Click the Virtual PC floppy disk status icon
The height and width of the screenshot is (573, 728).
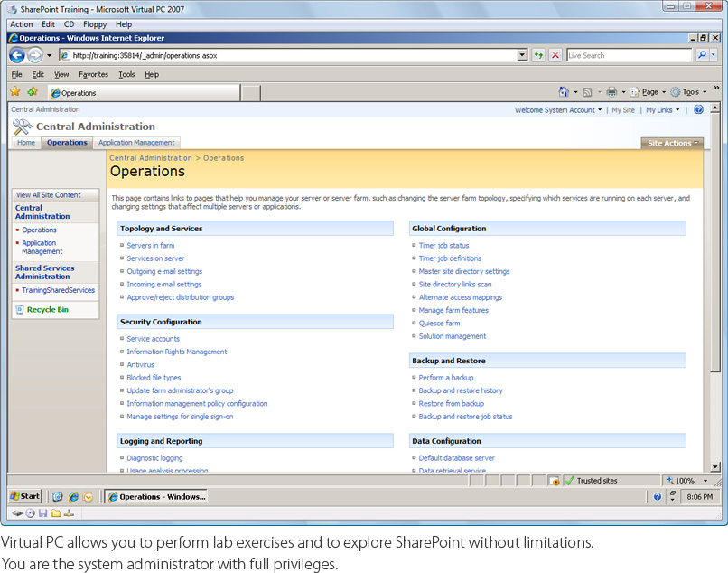(x=43, y=513)
